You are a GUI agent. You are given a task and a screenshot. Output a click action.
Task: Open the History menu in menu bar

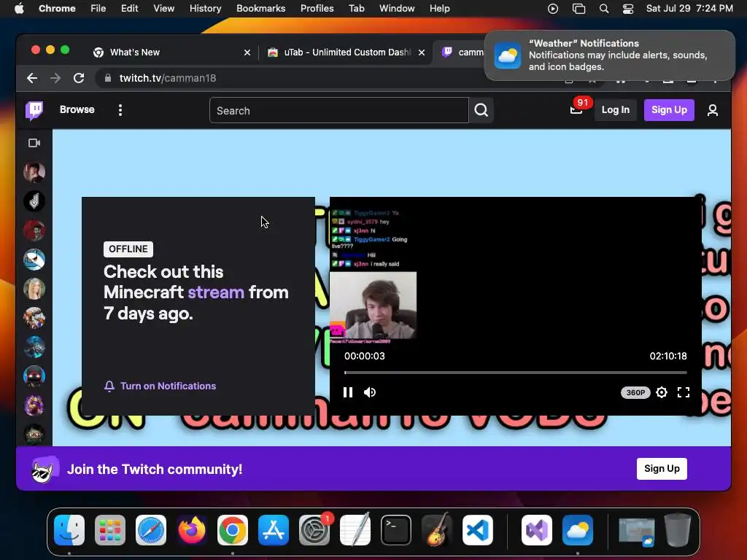[x=205, y=9]
